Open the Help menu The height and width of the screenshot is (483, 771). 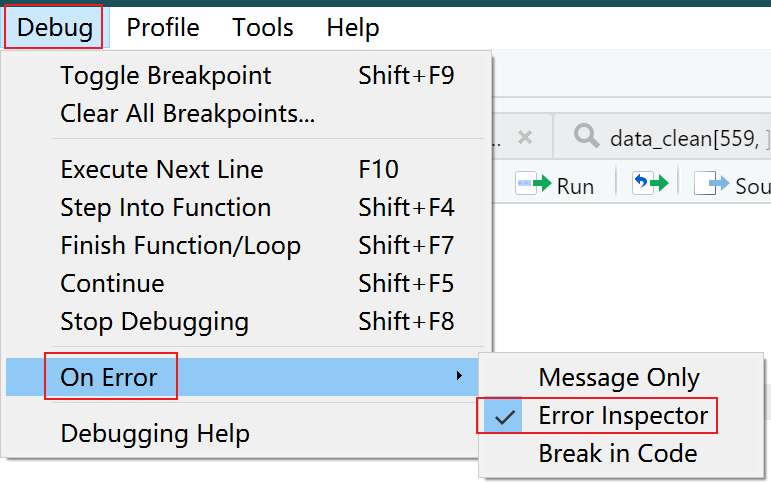click(x=353, y=27)
